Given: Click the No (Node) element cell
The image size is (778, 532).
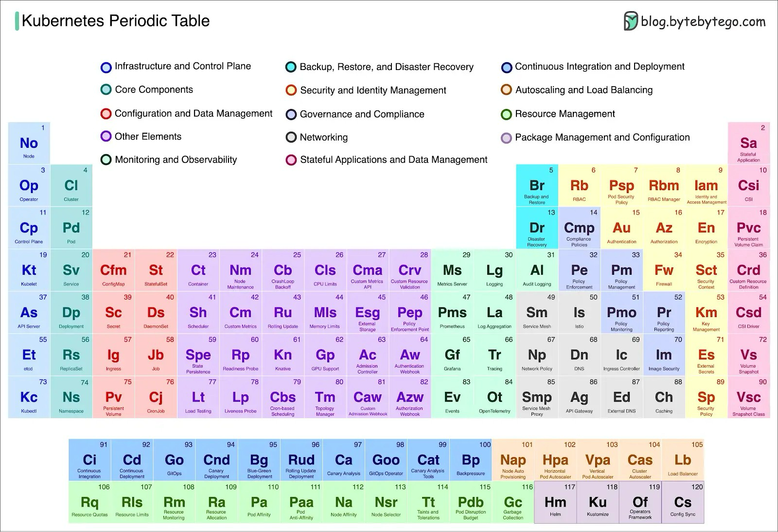Looking at the screenshot, I should [x=29, y=143].
